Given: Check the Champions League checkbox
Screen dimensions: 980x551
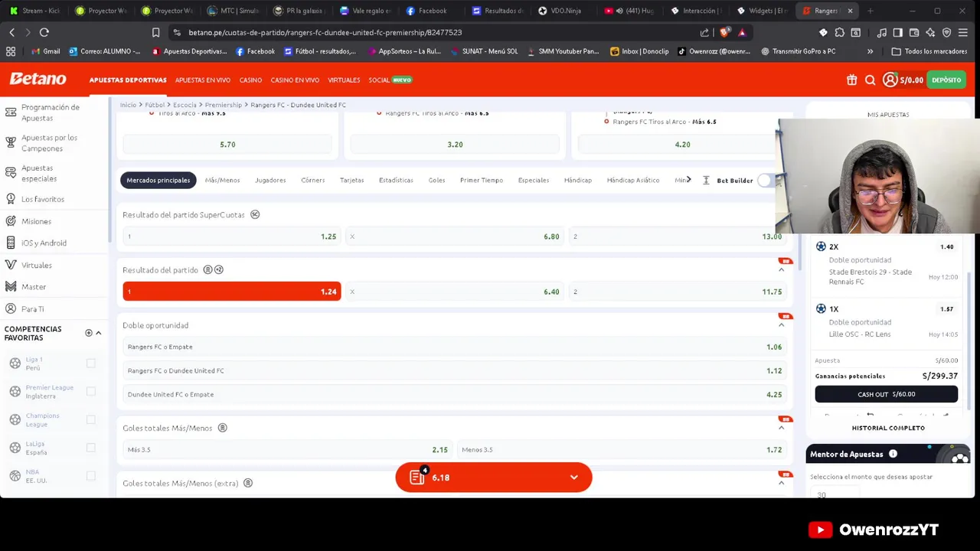Looking at the screenshot, I should click(x=90, y=419).
